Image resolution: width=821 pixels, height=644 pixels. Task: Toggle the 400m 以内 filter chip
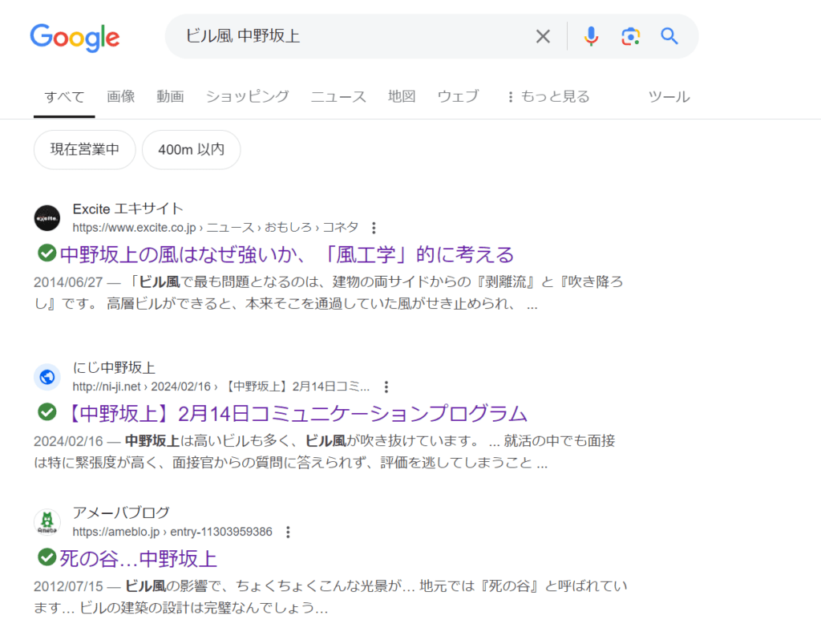click(x=191, y=150)
